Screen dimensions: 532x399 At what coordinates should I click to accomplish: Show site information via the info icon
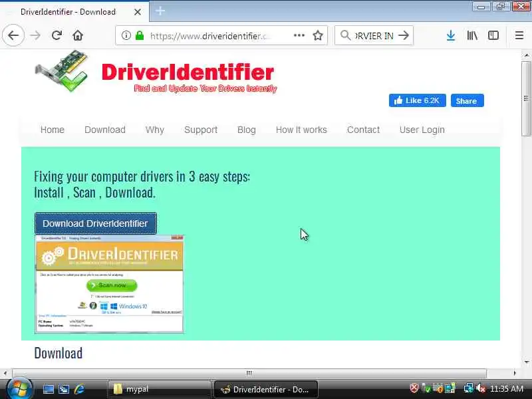[126, 35]
